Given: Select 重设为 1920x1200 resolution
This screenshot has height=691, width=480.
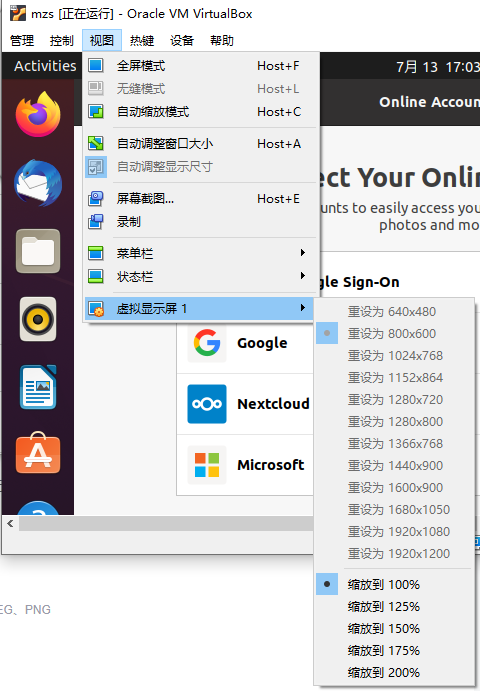Looking at the screenshot, I should pos(394,554).
